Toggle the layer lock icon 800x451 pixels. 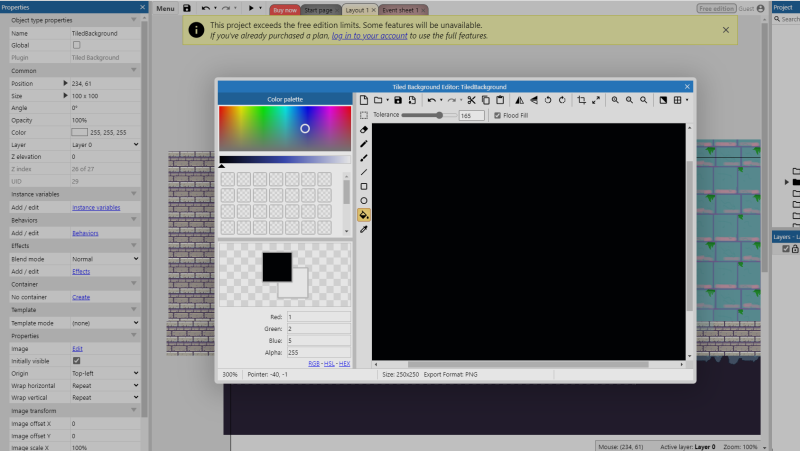tap(795, 249)
